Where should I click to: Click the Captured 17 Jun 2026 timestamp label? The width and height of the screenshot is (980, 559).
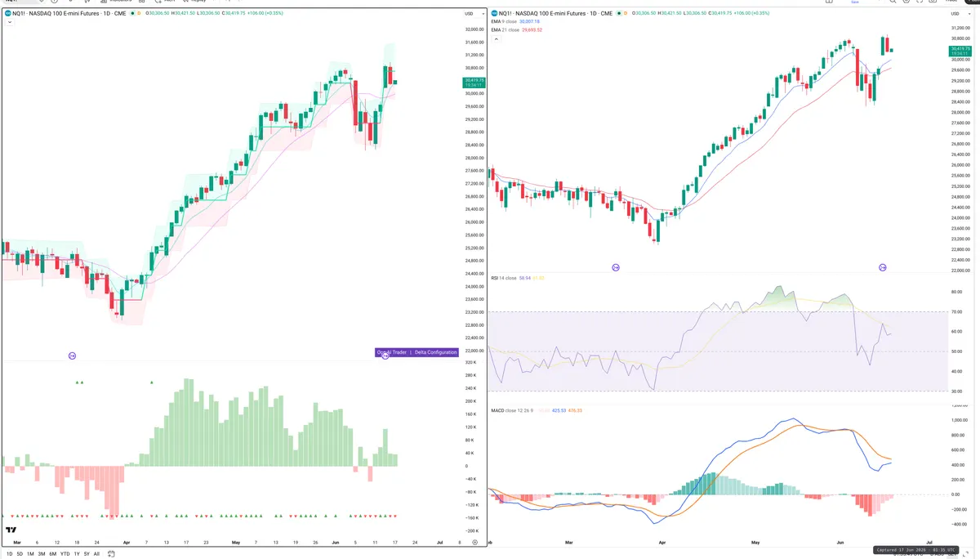[915, 550]
